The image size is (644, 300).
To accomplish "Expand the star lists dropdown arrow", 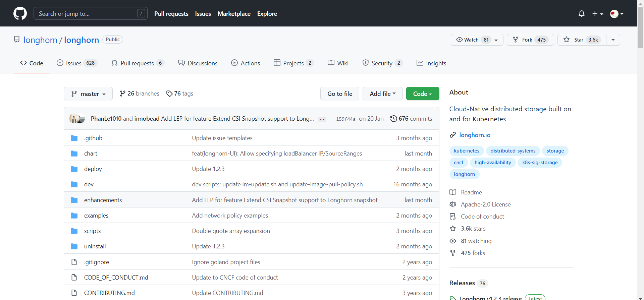I will (613, 40).
